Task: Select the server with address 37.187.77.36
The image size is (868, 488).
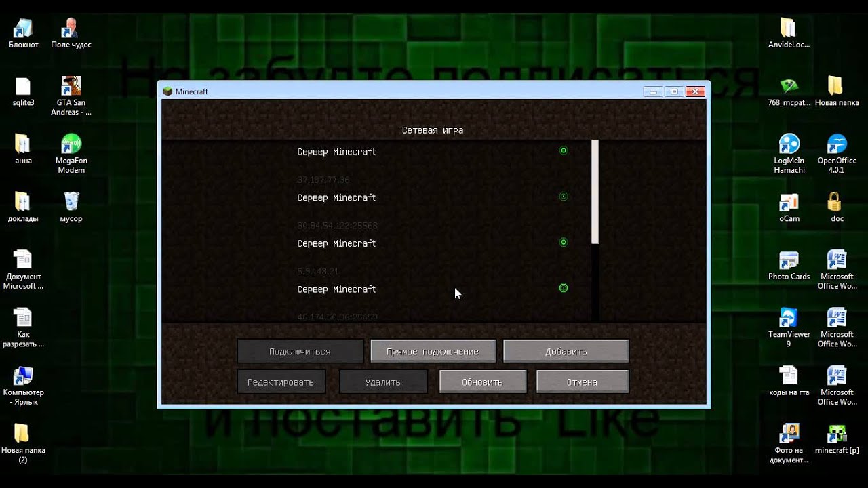Action: [x=433, y=166]
